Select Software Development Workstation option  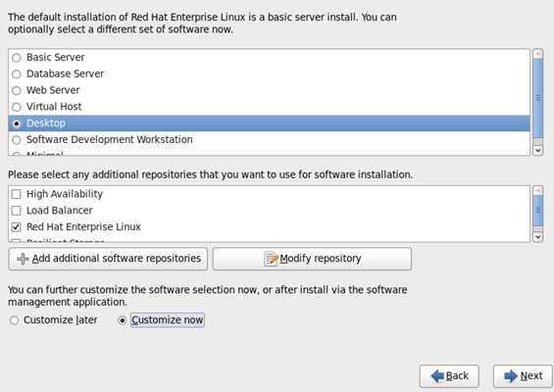coord(17,140)
